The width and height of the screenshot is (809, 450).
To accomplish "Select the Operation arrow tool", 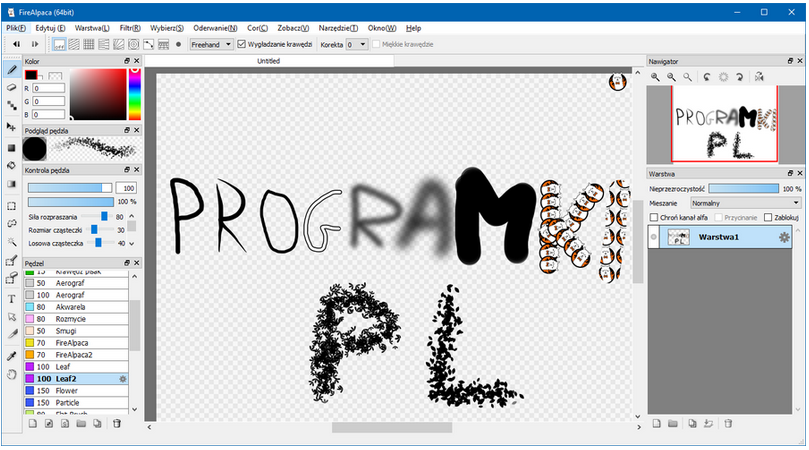I will point(11,316).
